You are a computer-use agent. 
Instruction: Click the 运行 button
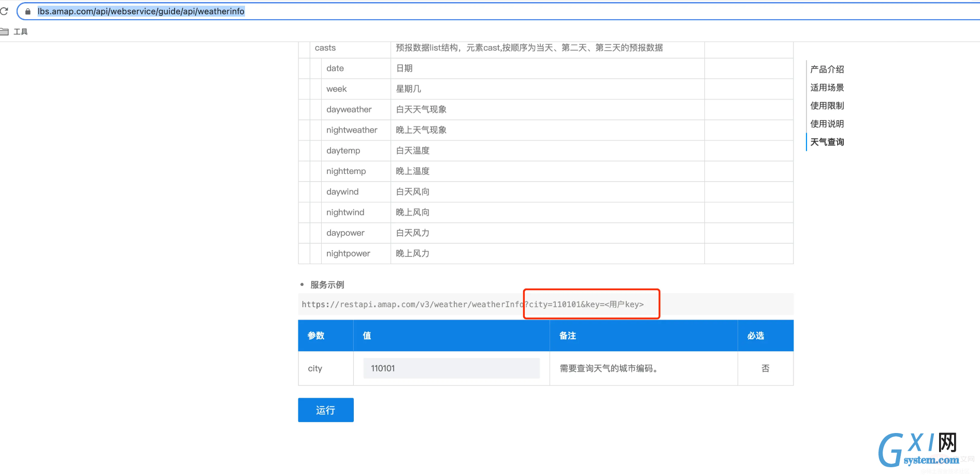click(x=326, y=410)
